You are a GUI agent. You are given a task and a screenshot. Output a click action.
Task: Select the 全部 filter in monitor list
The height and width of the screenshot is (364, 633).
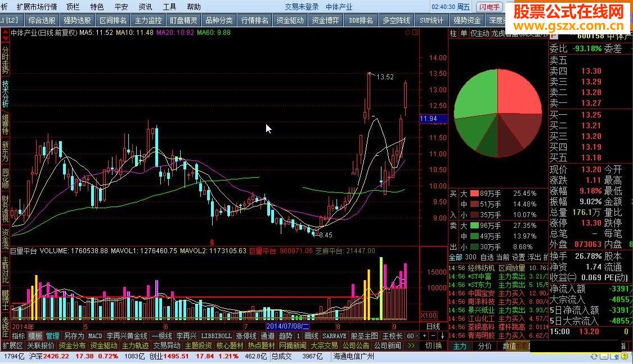[x=455, y=257]
